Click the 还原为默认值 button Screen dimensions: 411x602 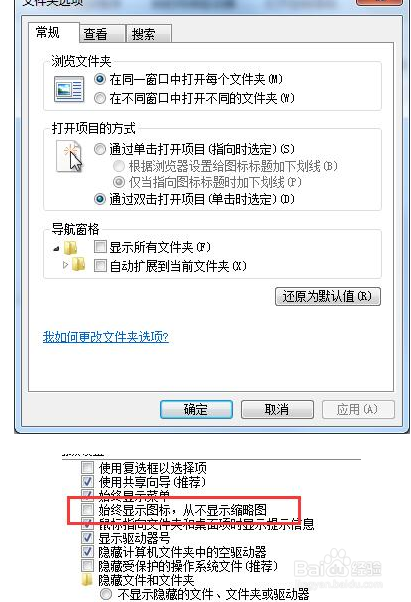328,296
